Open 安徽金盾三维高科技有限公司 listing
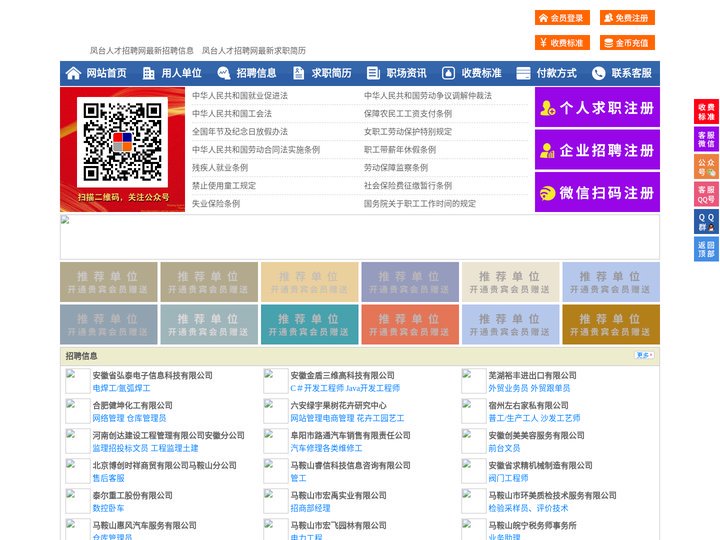This screenshot has width=720, height=540. tap(342, 375)
